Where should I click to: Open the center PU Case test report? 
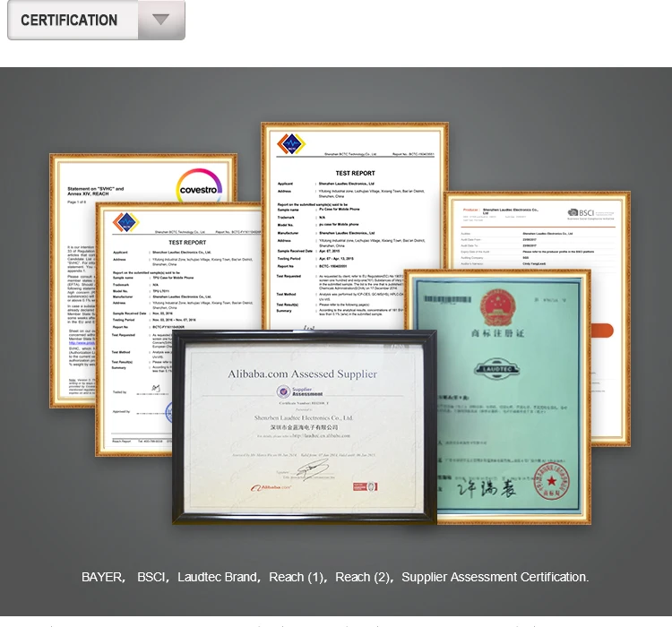[355, 226]
